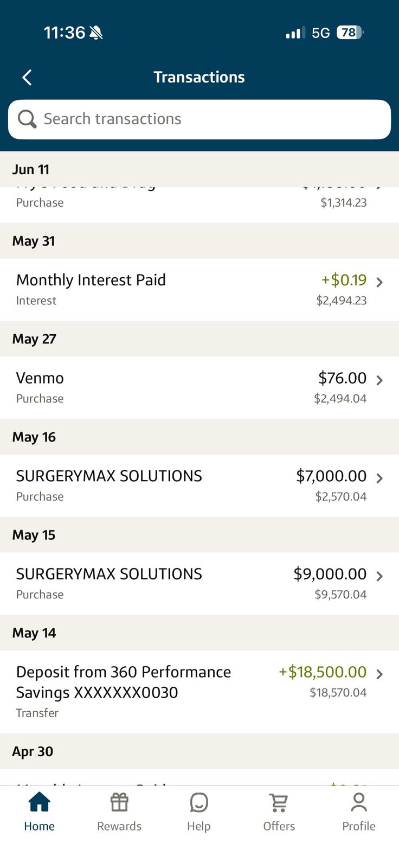Click the magnifying glass search icon
Viewport: 399px width, 868px height.
tap(27, 119)
